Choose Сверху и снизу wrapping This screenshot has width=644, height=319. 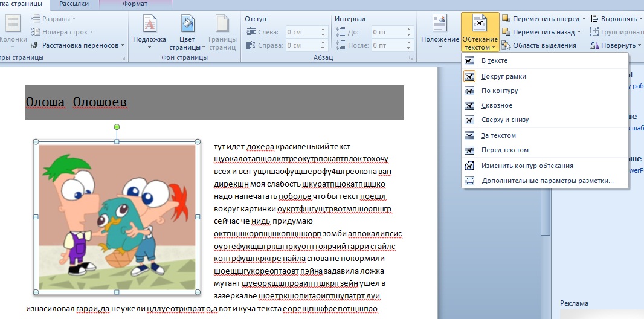coord(545,120)
